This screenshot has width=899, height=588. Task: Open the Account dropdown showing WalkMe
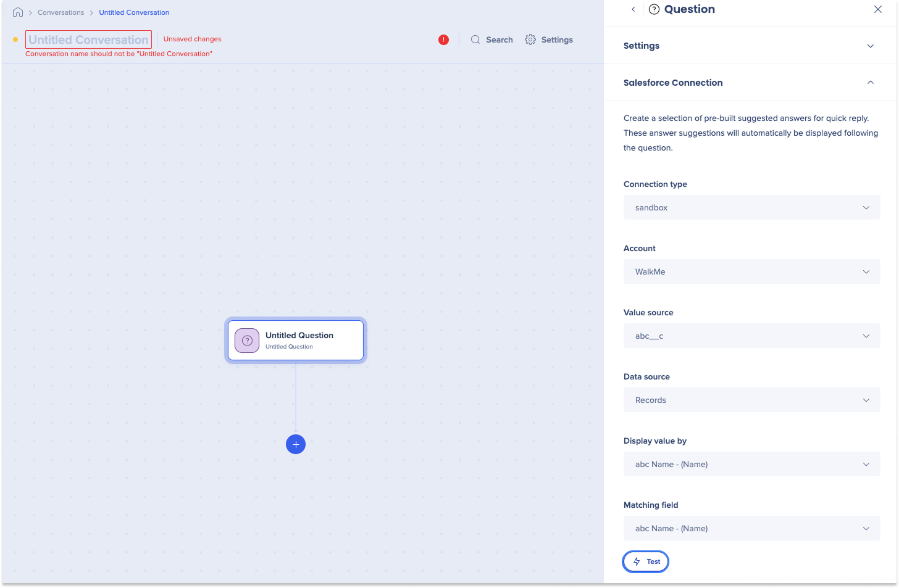click(751, 272)
